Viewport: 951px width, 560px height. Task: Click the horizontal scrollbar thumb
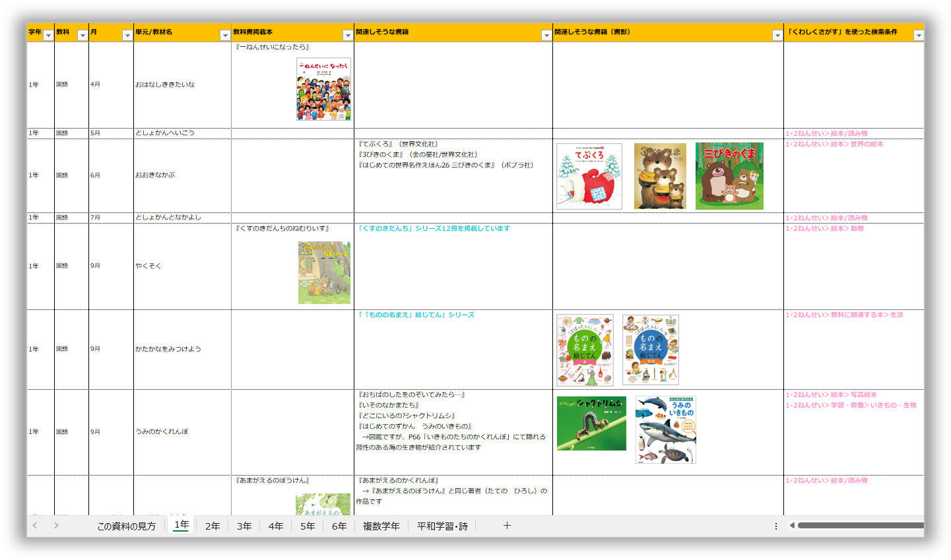[861, 526]
